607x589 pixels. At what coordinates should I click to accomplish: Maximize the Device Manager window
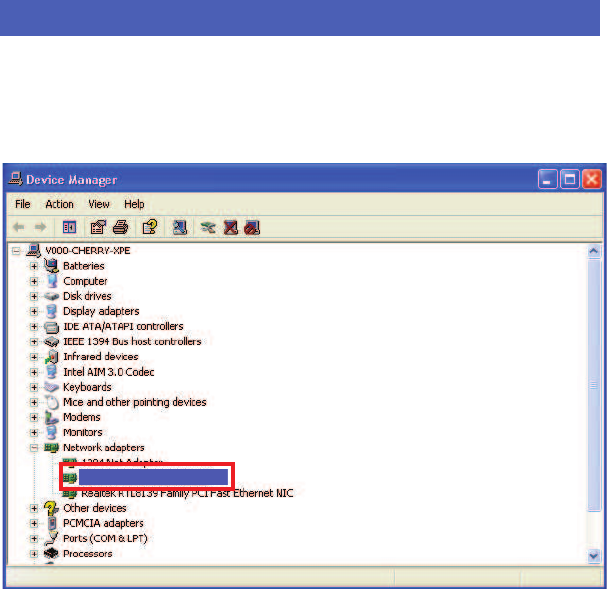click(569, 179)
